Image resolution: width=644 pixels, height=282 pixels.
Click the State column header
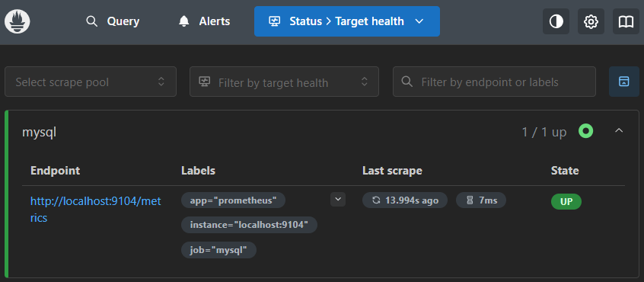coord(565,171)
